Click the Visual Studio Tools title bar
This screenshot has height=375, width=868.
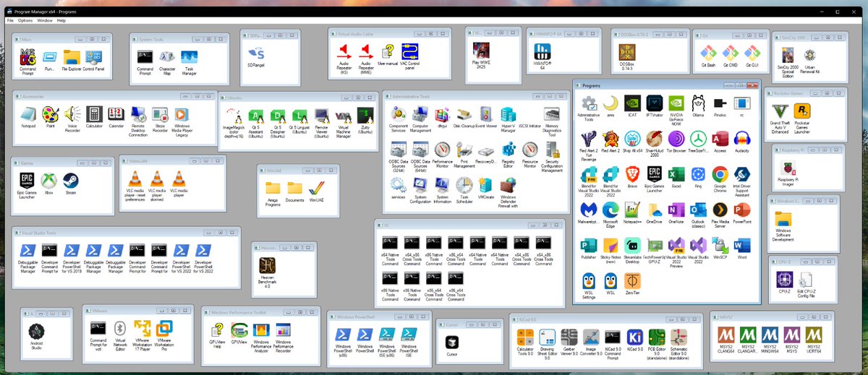point(126,233)
